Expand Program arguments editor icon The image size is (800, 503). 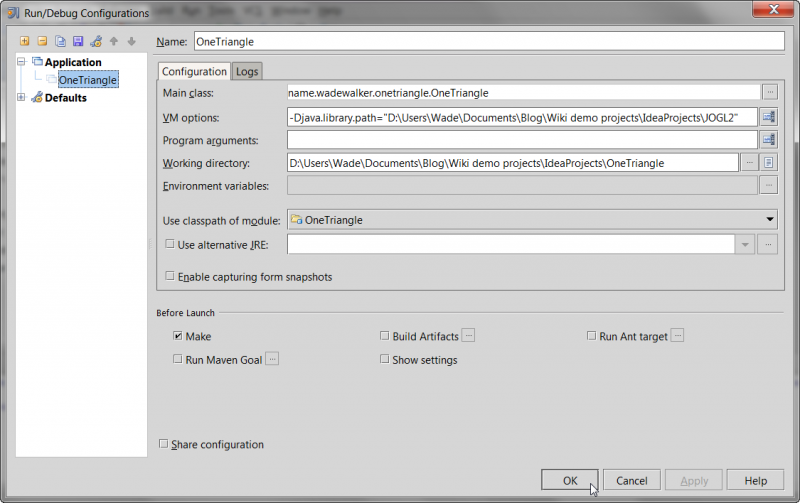click(768, 139)
